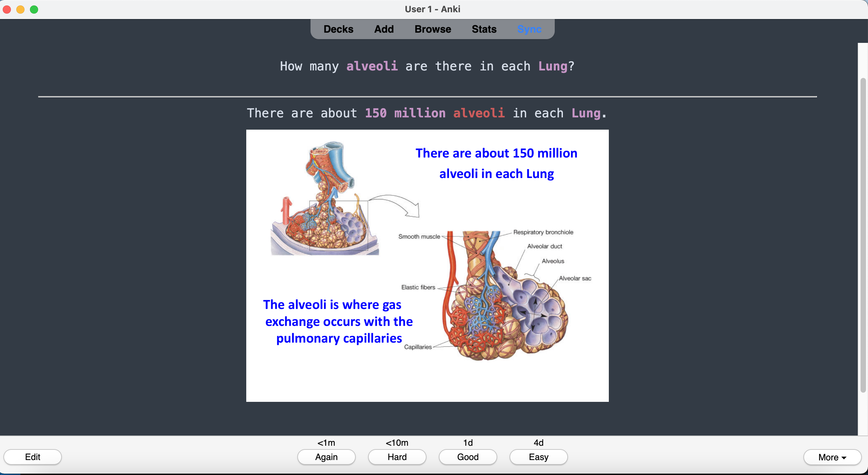Rate the card as Easy
868x475 pixels.
coord(538,457)
